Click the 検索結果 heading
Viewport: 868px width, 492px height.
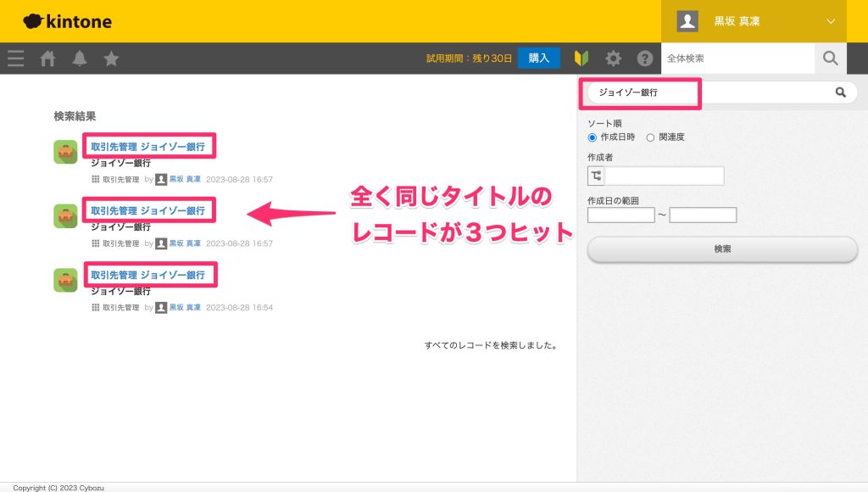[x=75, y=116]
